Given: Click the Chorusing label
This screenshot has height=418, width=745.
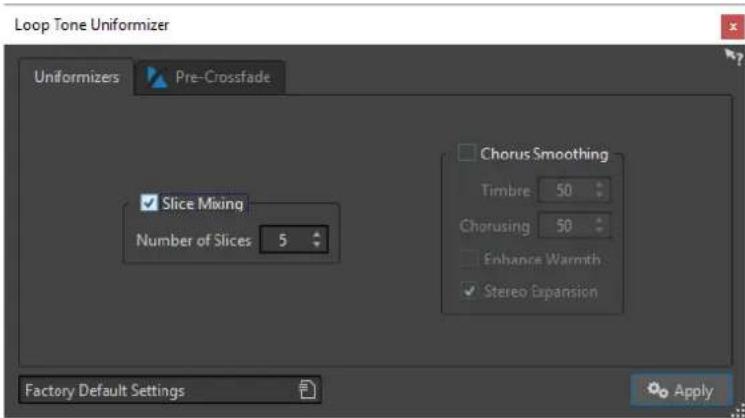Looking at the screenshot, I should click(495, 226).
